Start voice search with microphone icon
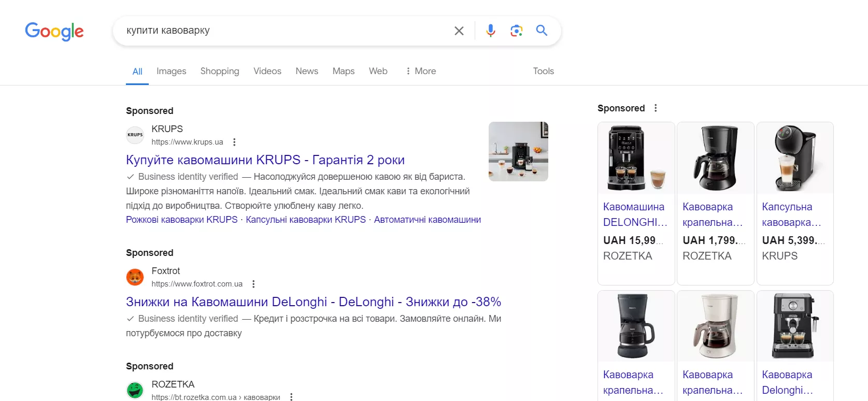 [490, 31]
